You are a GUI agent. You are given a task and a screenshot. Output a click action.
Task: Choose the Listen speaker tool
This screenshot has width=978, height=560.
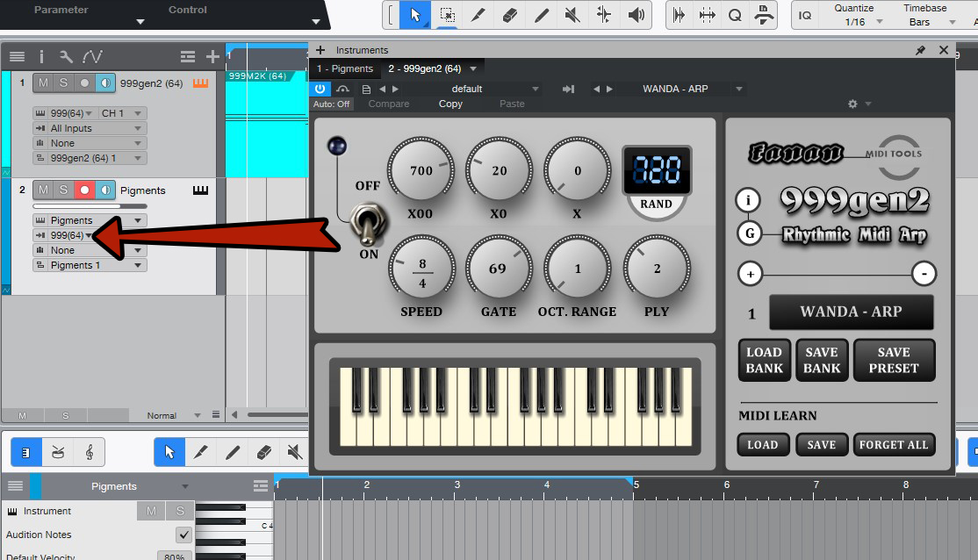pyautogui.click(x=636, y=15)
